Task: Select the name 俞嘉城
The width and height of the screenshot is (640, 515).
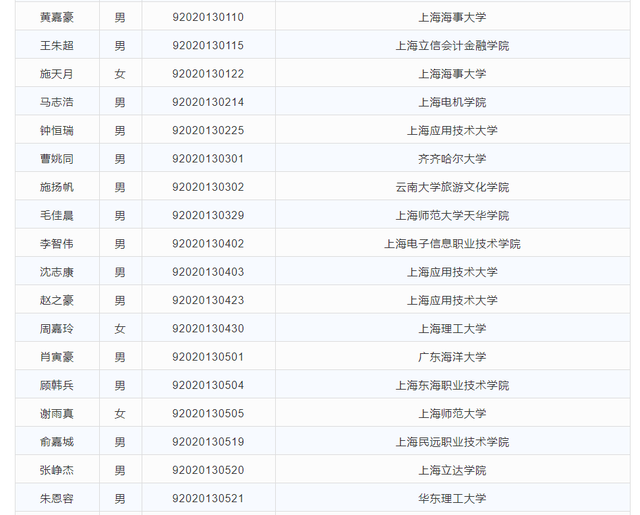Action: 57,442
